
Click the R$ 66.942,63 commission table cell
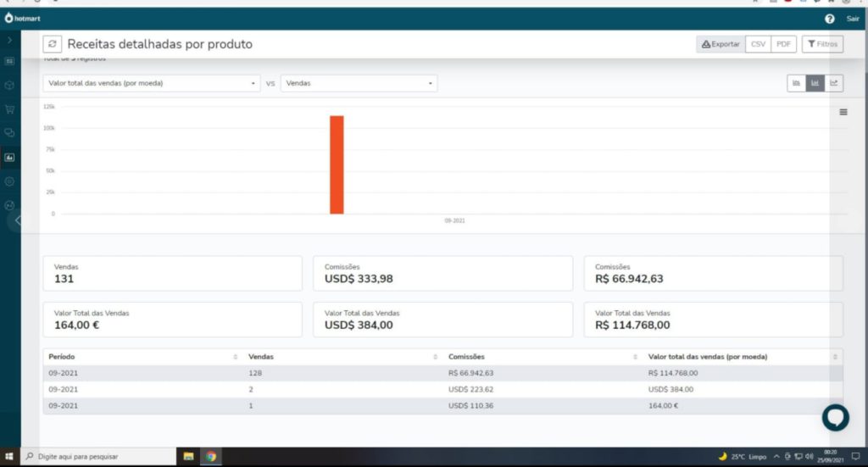(470, 374)
